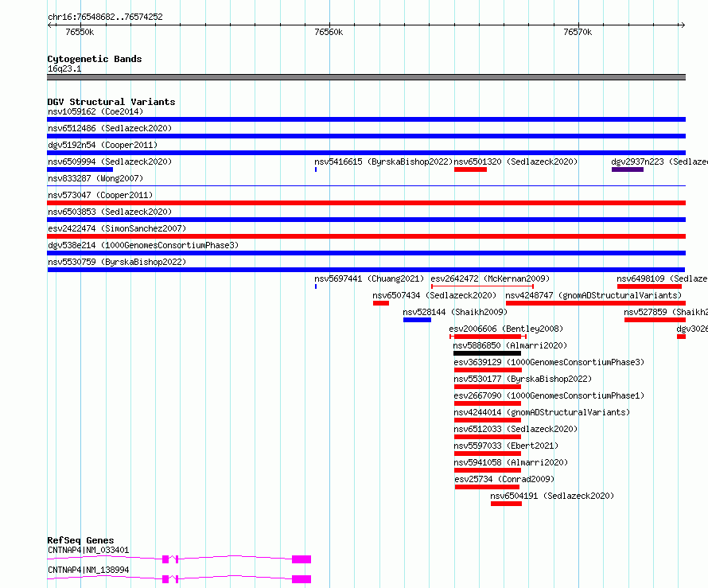Open nsv527859 variant label
The height and width of the screenshot is (588, 708).
pyautogui.click(x=666, y=312)
